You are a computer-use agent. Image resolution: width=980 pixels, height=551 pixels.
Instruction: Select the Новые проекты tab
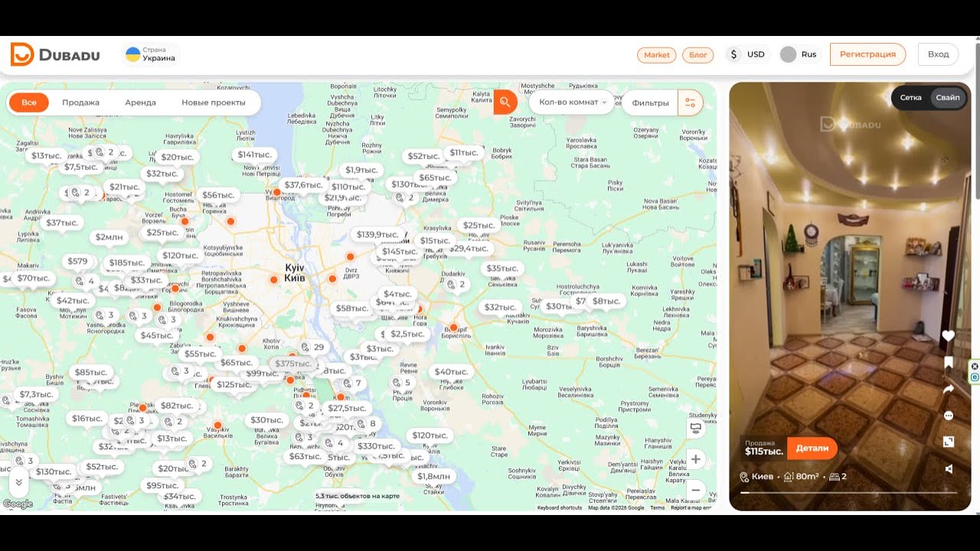(x=214, y=103)
